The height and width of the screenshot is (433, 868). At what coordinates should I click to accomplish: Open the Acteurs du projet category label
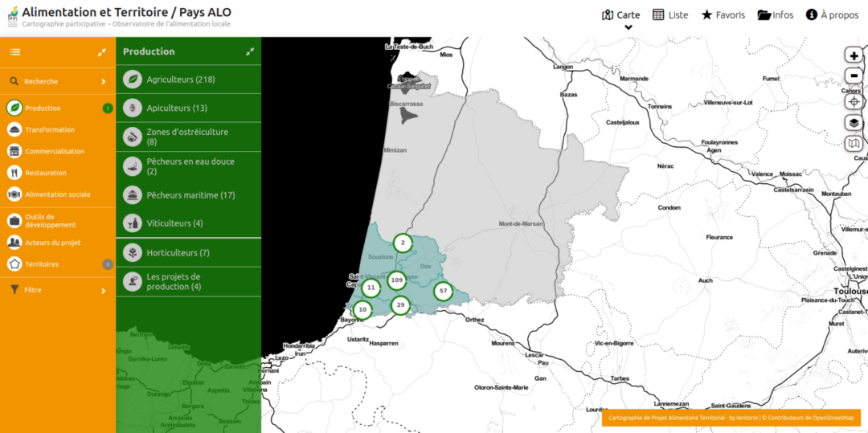point(52,243)
